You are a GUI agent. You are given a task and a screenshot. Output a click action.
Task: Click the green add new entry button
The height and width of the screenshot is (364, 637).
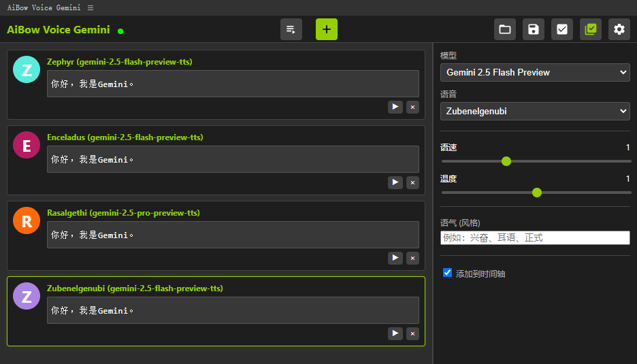[326, 29]
